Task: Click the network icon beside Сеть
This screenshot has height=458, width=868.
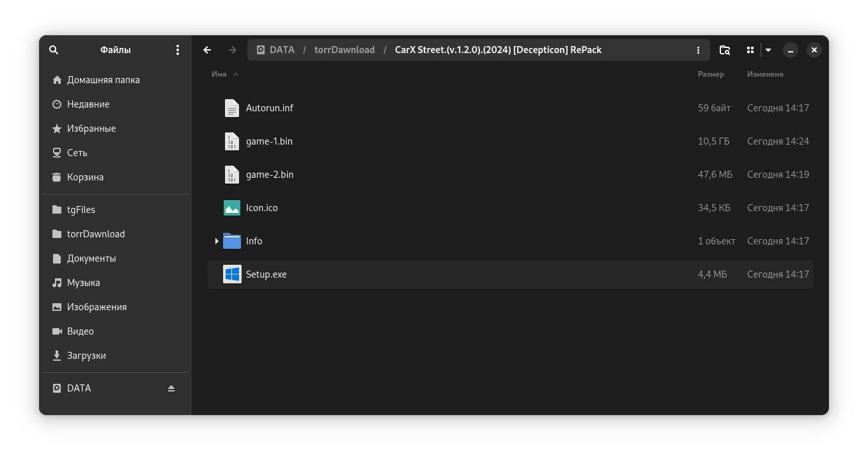Action: tap(57, 153)
